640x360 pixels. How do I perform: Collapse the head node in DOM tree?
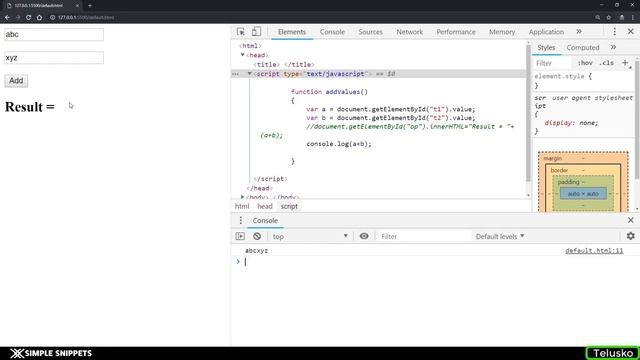(242, 55)
